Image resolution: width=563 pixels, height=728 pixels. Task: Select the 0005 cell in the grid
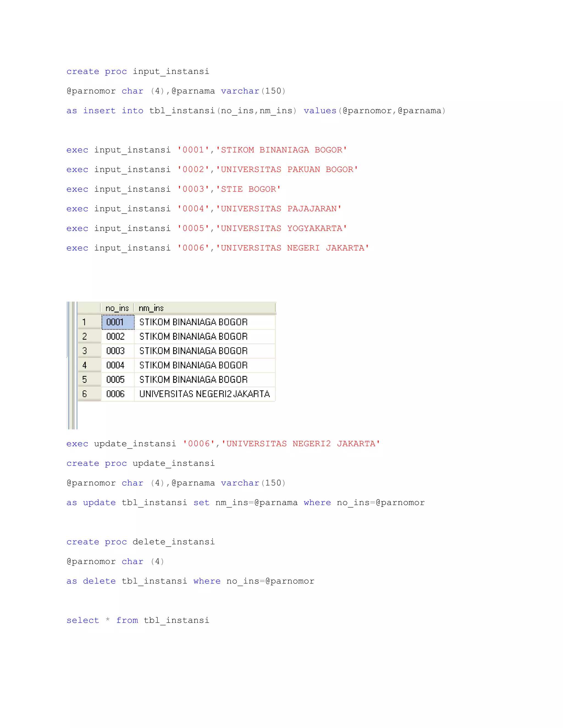tap(118, 380)
